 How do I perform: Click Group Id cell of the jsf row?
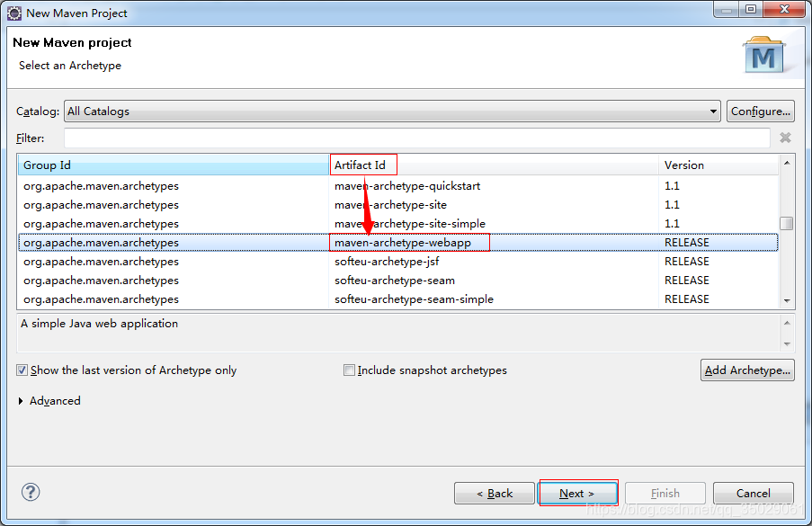click(101, 262)
